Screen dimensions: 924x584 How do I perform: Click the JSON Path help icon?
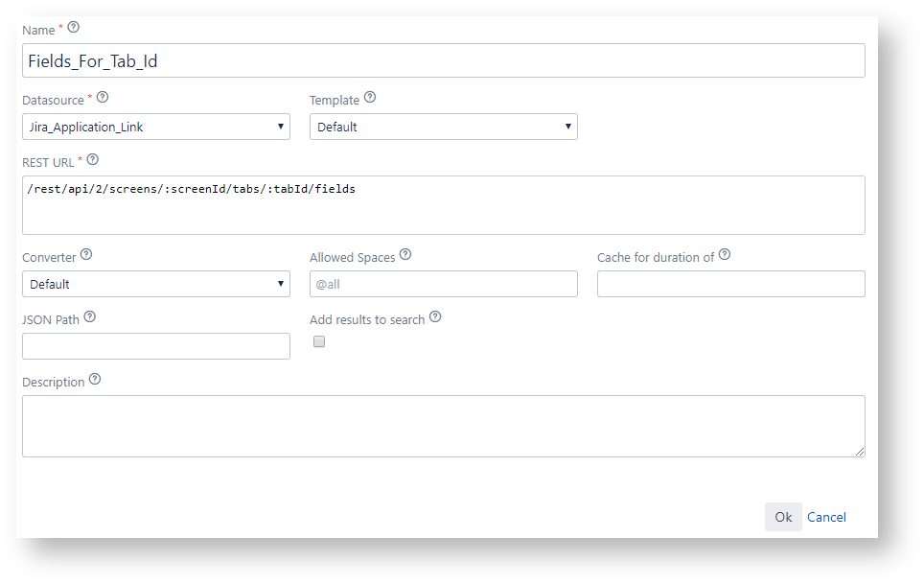90,317
